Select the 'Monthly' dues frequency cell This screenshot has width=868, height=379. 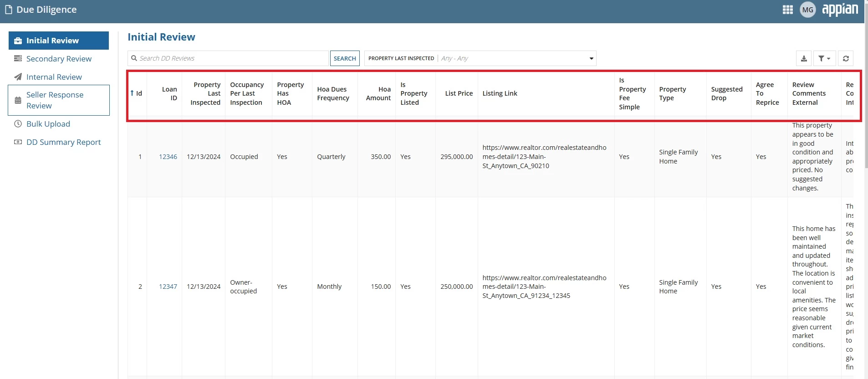[x=329, y=287]
